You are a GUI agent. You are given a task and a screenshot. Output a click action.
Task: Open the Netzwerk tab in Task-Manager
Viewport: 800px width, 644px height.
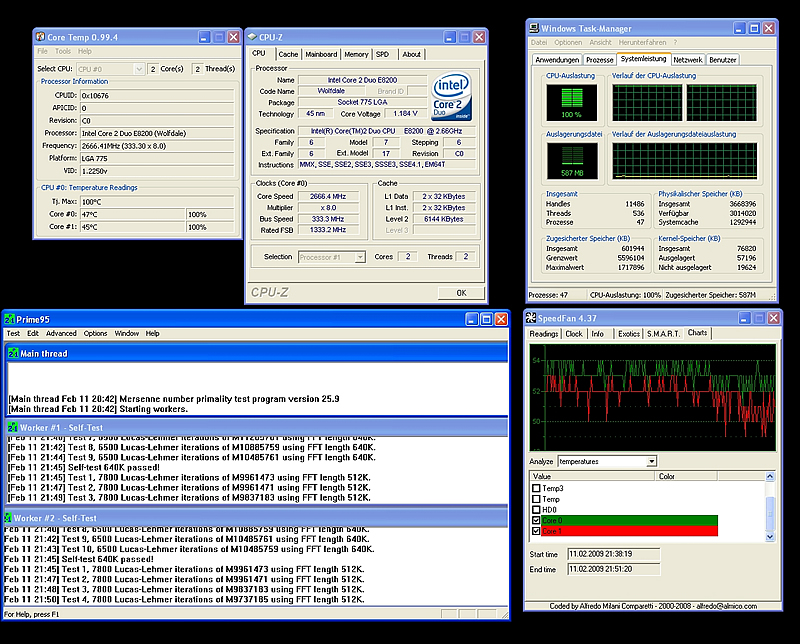click(688, 60)
